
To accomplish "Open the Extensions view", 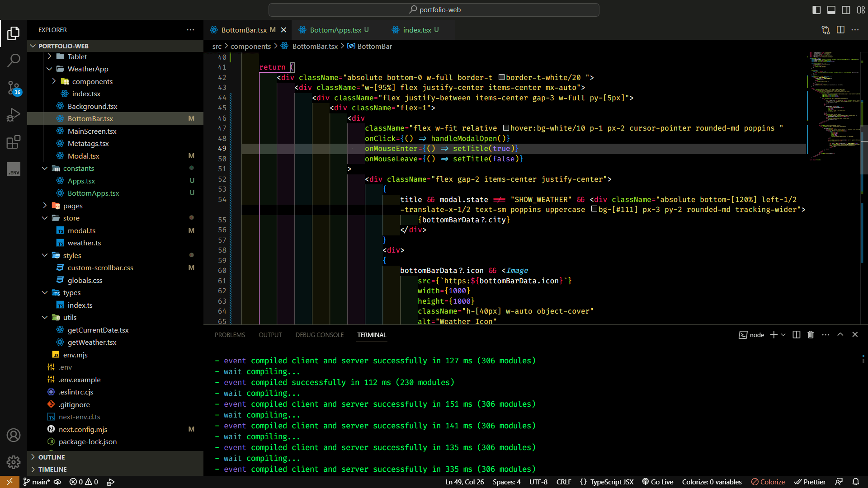I will [x=14, y=141].
